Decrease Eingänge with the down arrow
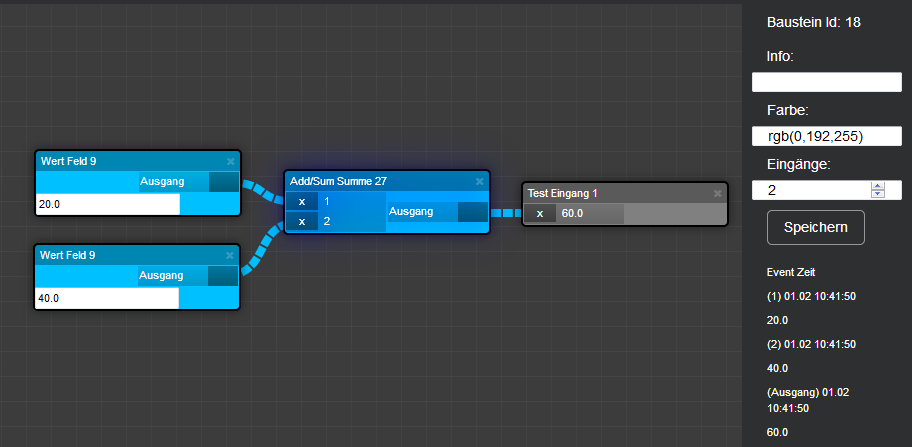The width and height of the screenshot is (912, 447). (x=878, y=194)
